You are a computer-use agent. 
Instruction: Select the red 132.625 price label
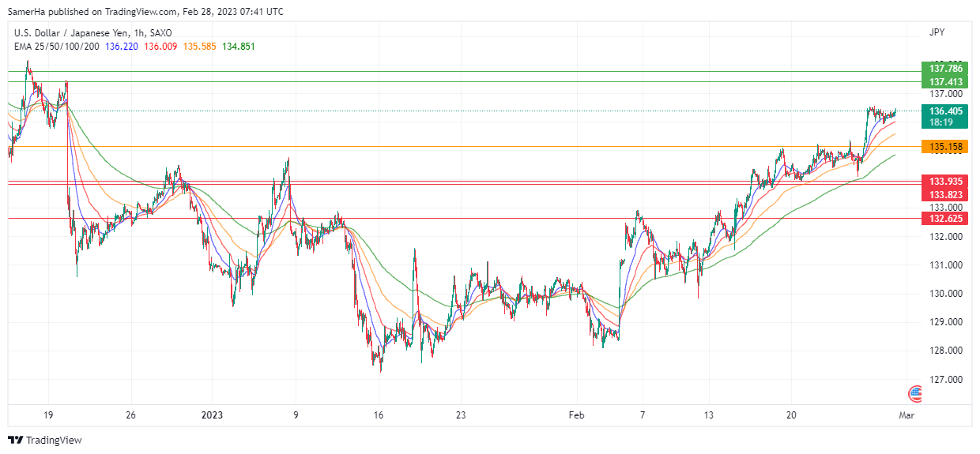click(x=944, y=218)
